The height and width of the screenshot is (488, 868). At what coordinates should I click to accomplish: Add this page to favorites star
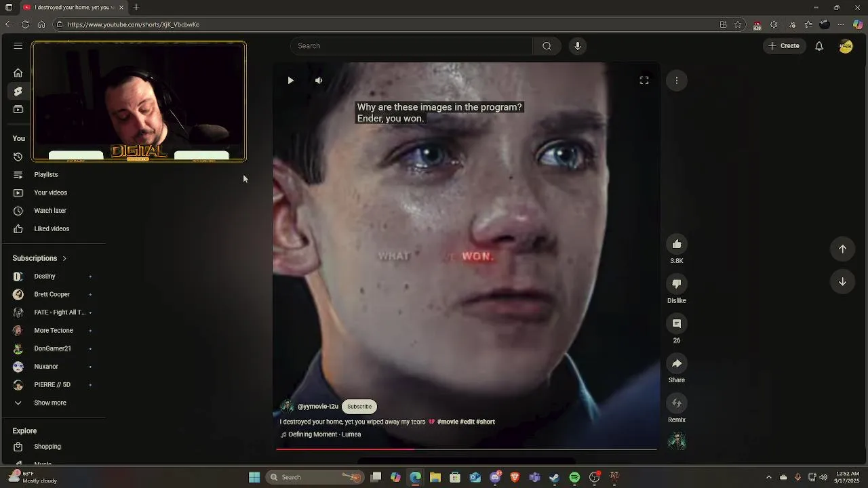[738, 24]
